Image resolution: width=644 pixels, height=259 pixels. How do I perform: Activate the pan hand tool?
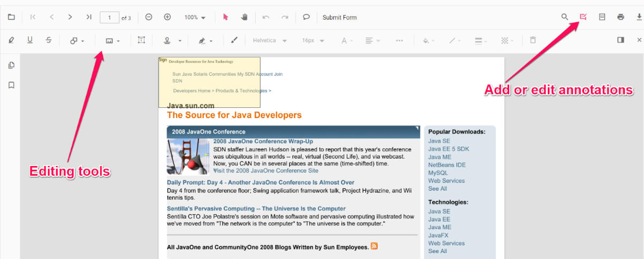[x=244, y=17]
